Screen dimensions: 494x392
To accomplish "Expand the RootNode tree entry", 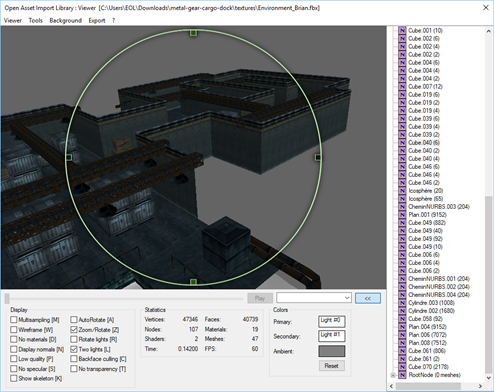I will 393,375.
